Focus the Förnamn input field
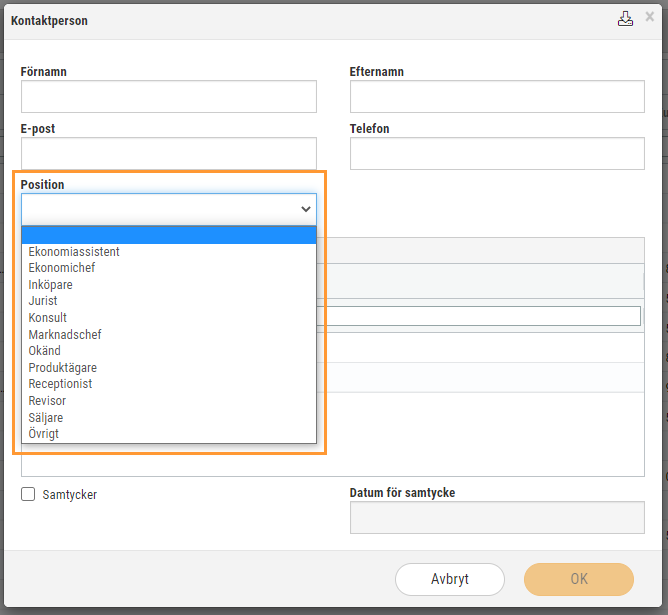The width and height of the screenshot is (668, 615). click(169, 97)
